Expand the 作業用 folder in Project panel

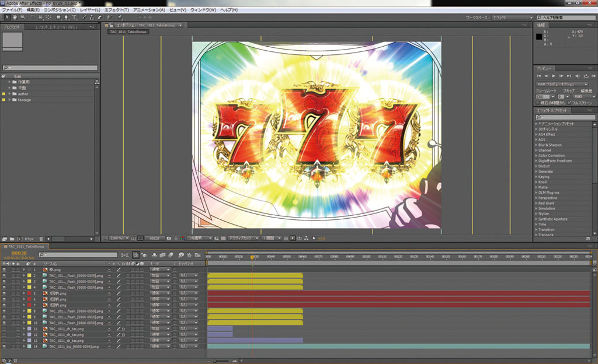pyautogui.click(x=9, y=82)
